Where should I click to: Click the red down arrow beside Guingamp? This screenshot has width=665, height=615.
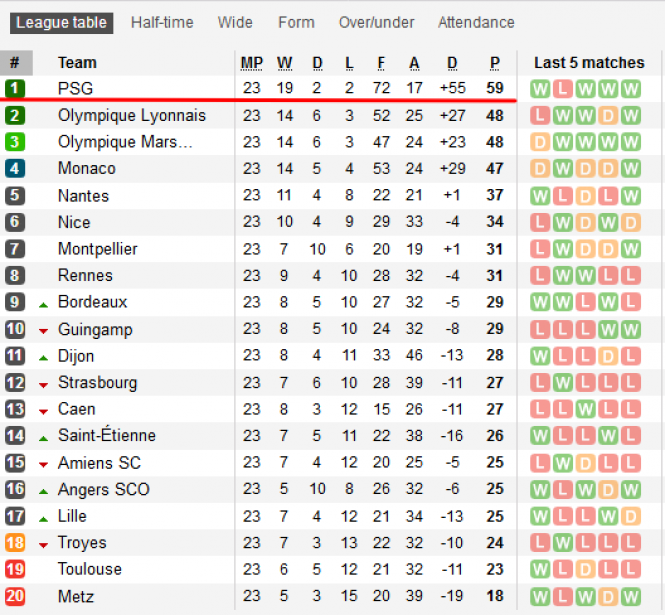[x=43, y=331]
